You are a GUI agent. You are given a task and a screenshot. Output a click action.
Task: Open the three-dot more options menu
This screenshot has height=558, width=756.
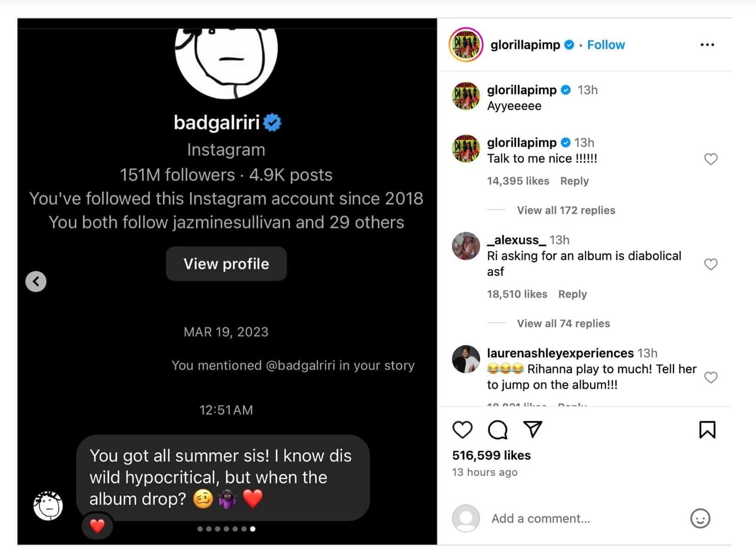tap(707, 45)
